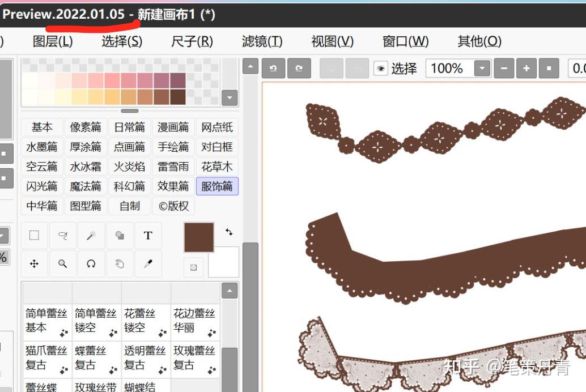This screenshot has height=392, width=586.
Task: Switch to the 花草木 brush category
Action: click(x=217, y=167)
